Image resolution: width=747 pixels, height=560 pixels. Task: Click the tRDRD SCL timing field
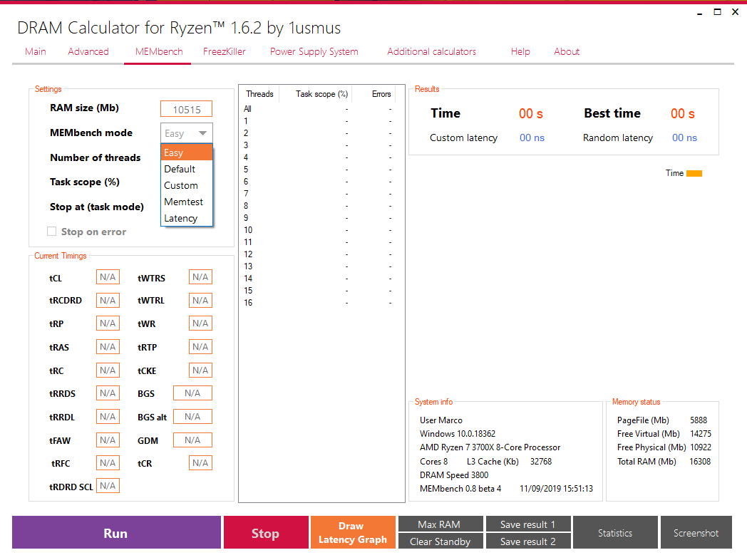[x=108, y=486]
